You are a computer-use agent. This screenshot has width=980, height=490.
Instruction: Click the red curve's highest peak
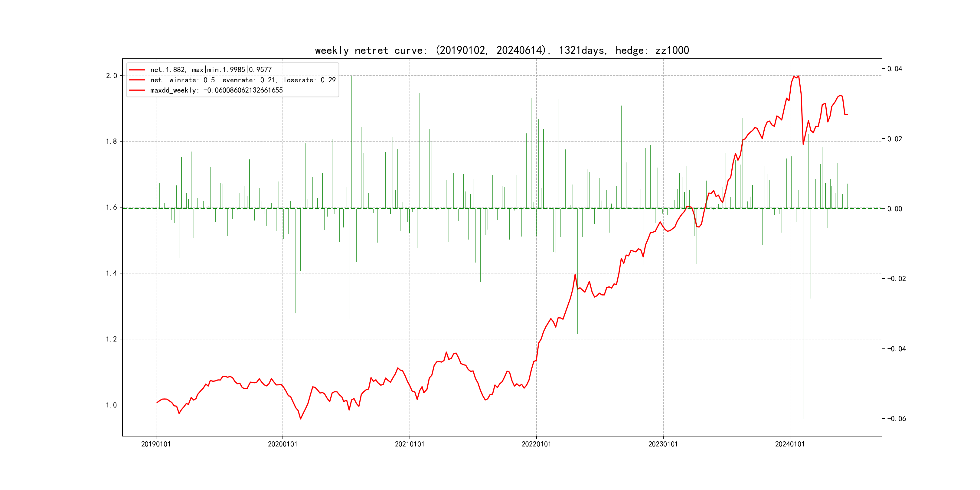point(798,76)
